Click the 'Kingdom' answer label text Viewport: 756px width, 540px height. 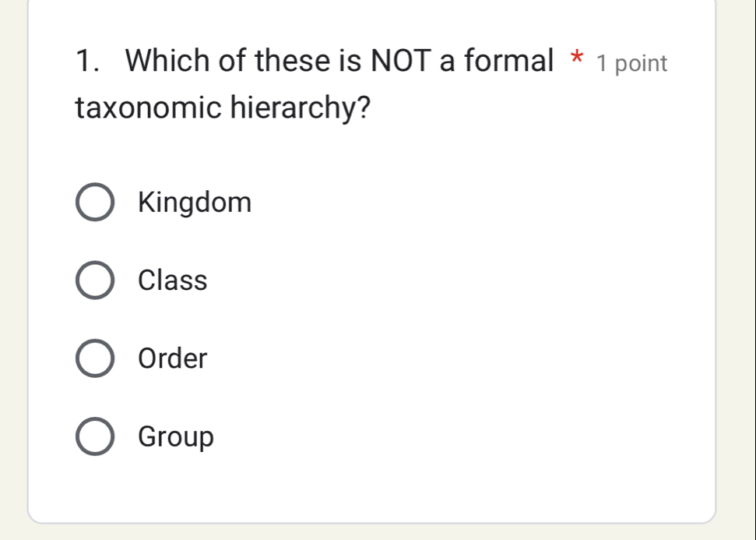coord(195,203)
